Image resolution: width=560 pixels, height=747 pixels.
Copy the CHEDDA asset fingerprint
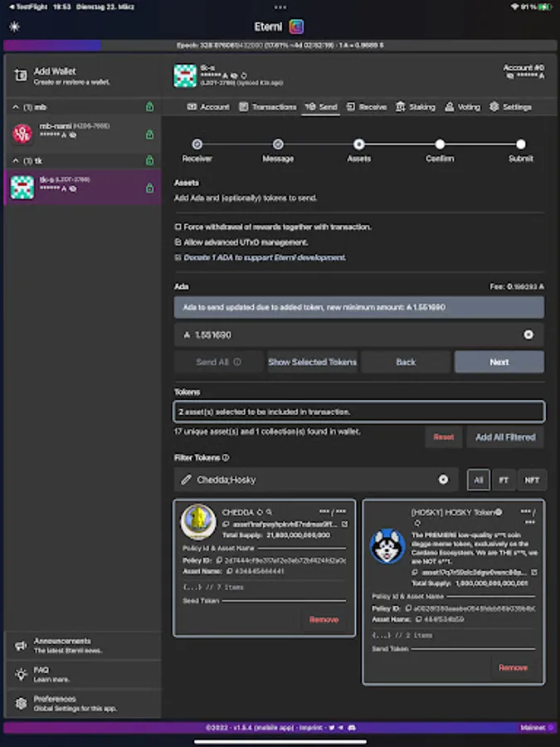(226, 524)
